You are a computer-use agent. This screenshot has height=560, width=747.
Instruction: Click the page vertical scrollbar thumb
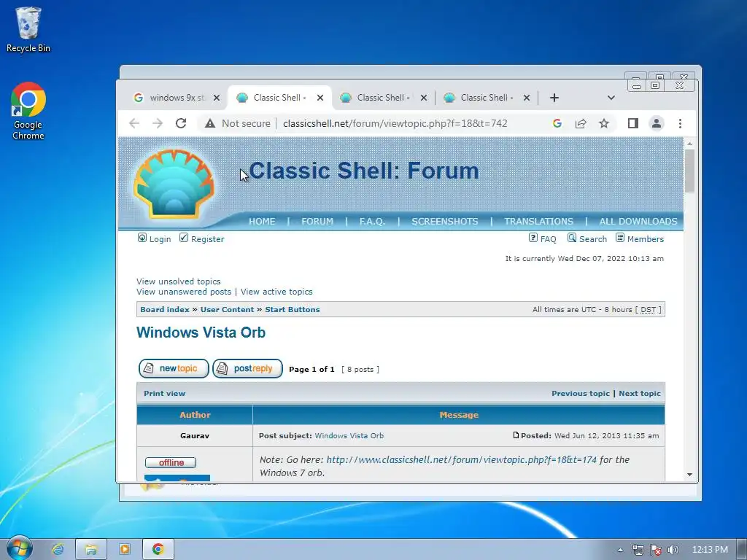pyautogui.click(x=689, y=171)
